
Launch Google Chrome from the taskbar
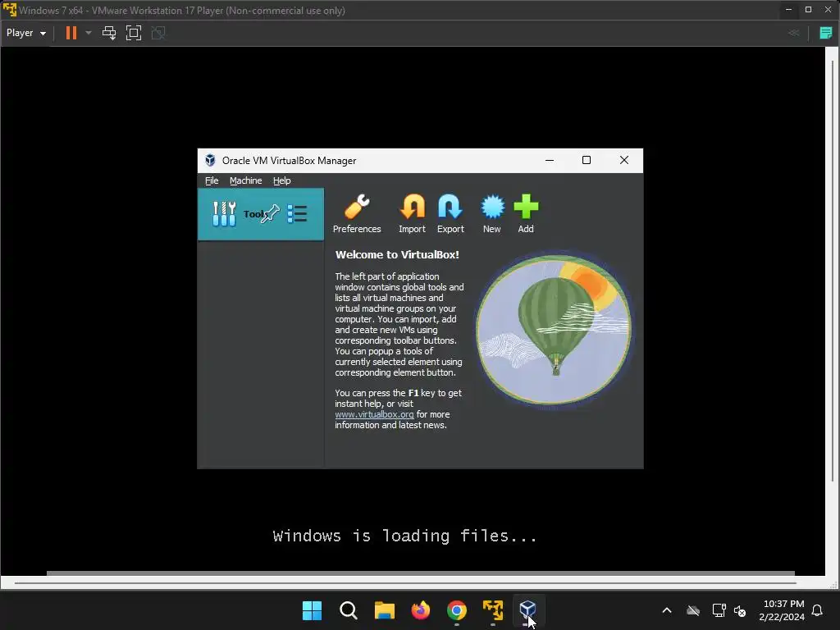[x=456, y=609]
